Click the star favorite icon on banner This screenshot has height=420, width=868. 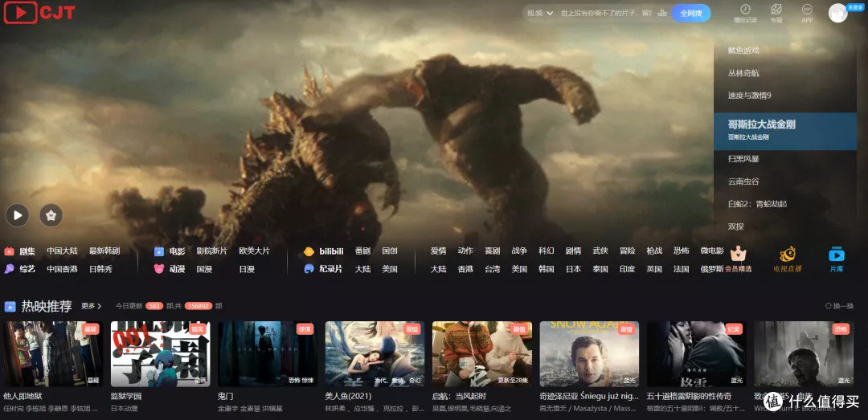coord(51,214)
